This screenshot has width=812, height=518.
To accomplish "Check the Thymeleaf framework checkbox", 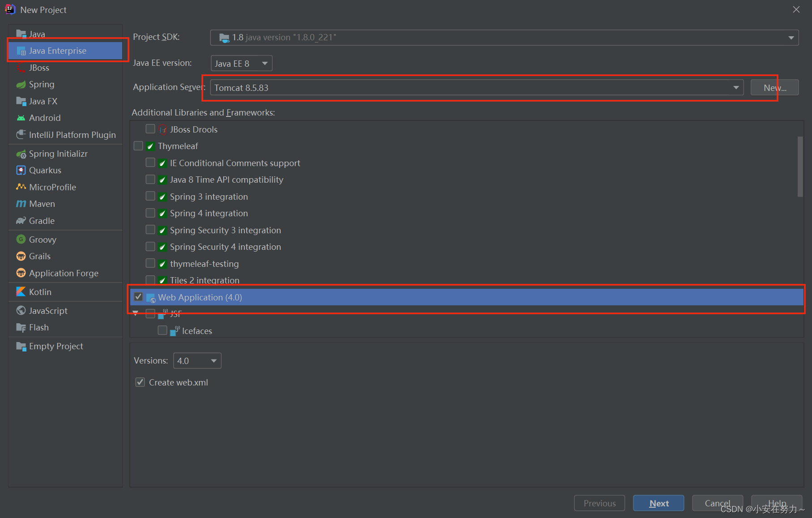I will click(x=138, y=146).
